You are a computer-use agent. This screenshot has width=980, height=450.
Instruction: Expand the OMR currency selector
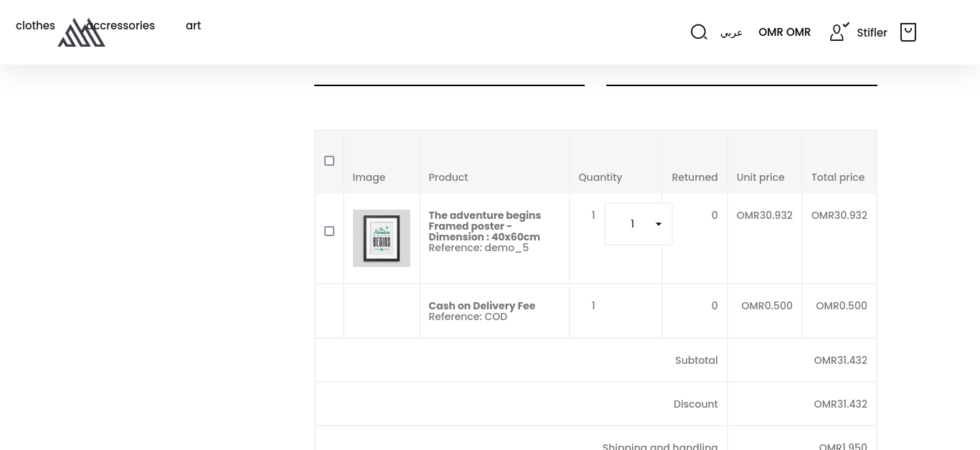[x=784, y=32]
